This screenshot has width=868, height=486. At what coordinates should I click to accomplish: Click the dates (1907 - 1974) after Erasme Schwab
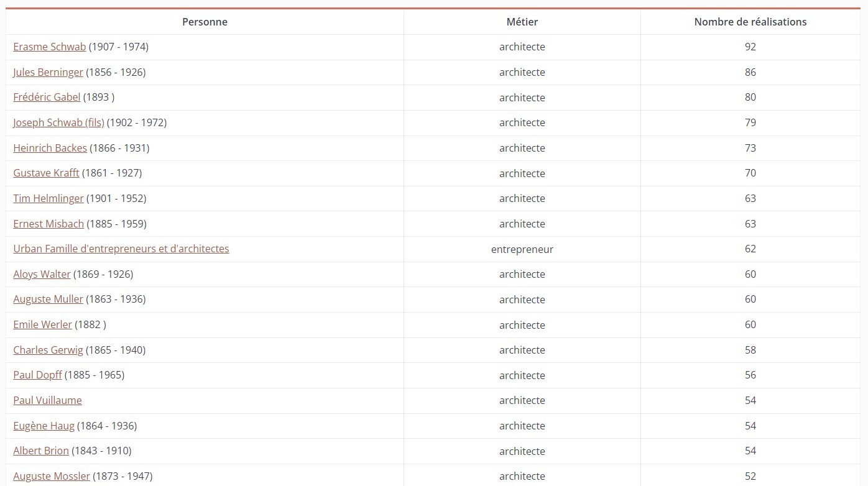(119, 47)
